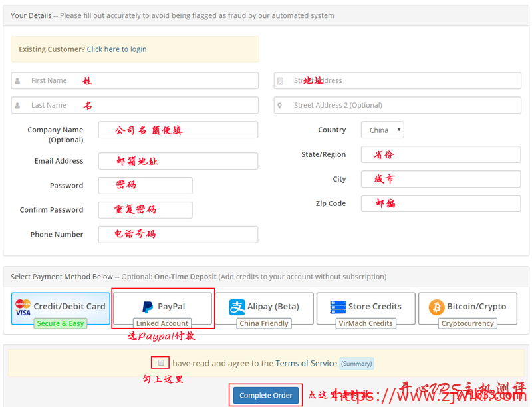Check the Terms of Service agreement checkbox
Image resolution: width=532 pixels, height=407 pixels.
[161, 363]
